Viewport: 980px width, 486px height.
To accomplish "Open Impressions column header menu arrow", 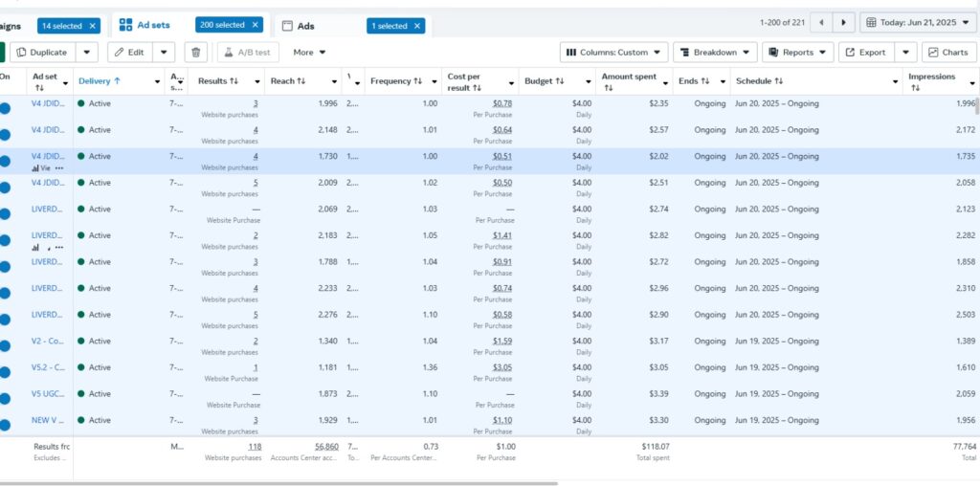I will pyautogui.click(x=972, y=82).
